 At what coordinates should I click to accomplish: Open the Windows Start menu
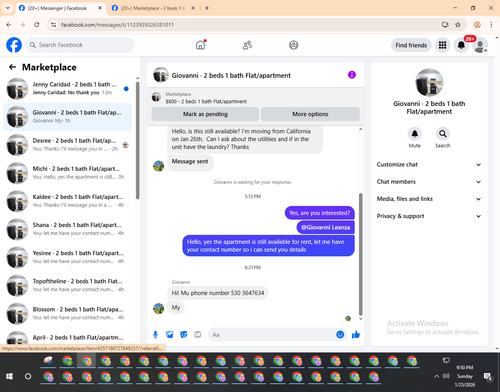coord(9,376)
